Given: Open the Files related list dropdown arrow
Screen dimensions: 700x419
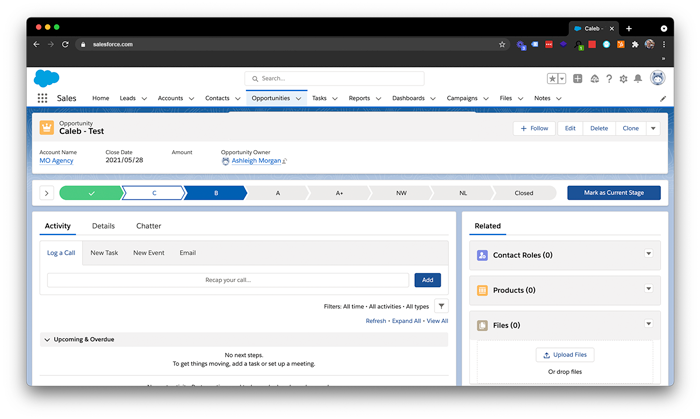Looking at the screenshot, I should pos(649,324).
